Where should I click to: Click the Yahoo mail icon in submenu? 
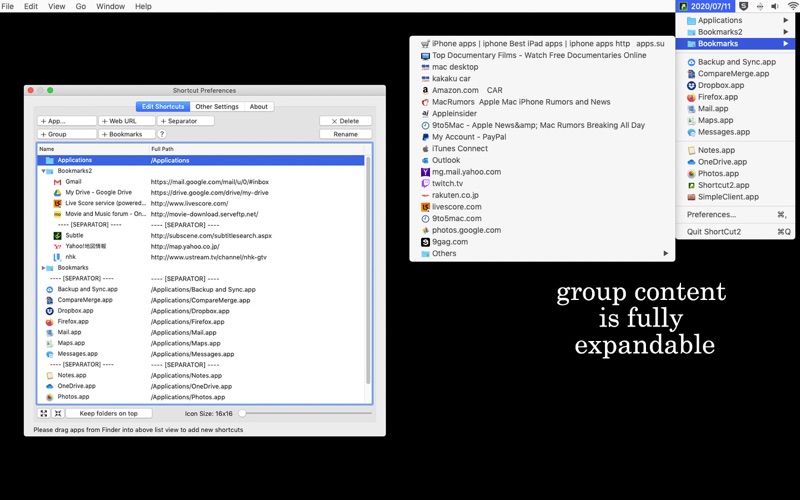425,172
